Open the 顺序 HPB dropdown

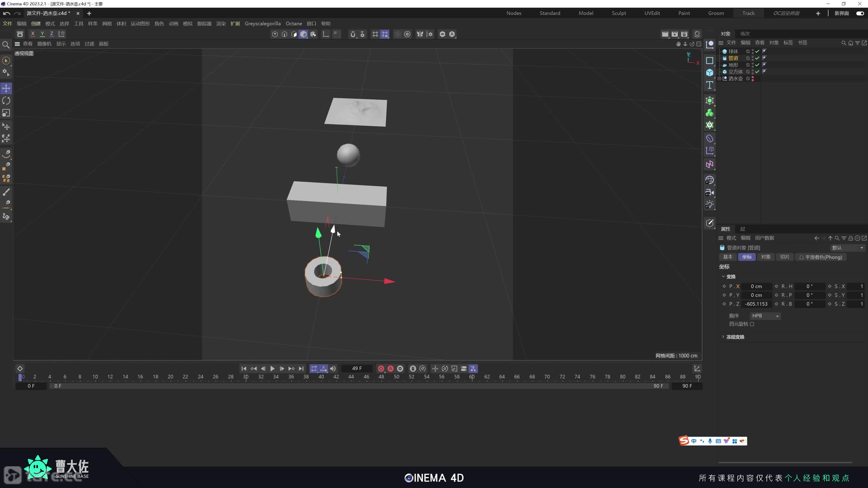tap(765, 316)
